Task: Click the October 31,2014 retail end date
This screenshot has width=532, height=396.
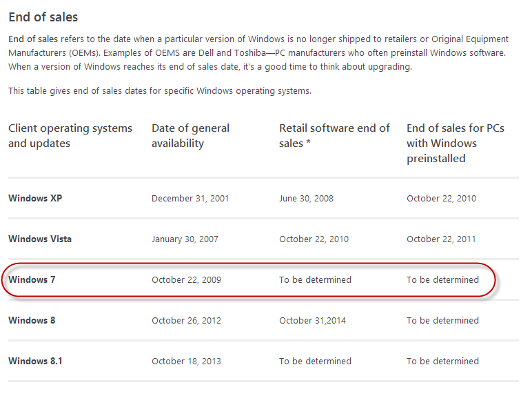Action: 311,321
